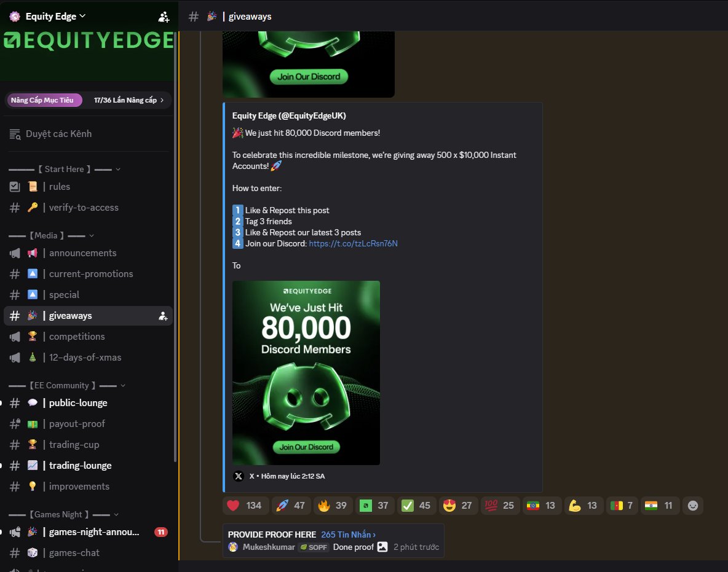Open the 80,000 Discord Members embed image
The height and width of the screenshot is (572, 728).
(306, 372)
